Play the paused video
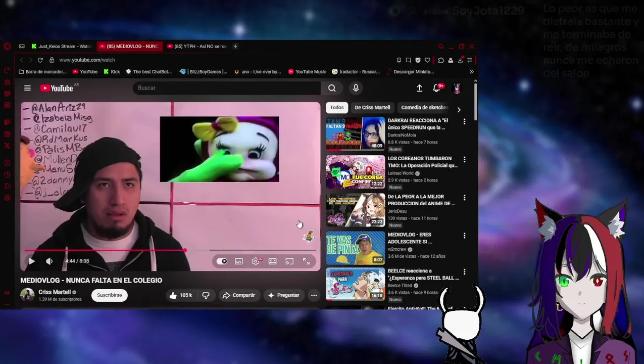Image resolution: width=644 pixels, height=364 pixels. (x=31, y=261)
